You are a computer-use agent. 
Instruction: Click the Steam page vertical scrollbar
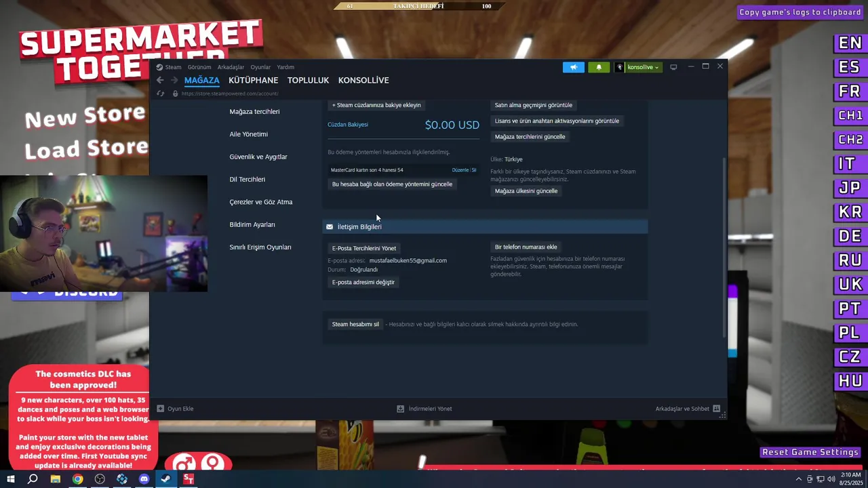click(x=724, y=247)
